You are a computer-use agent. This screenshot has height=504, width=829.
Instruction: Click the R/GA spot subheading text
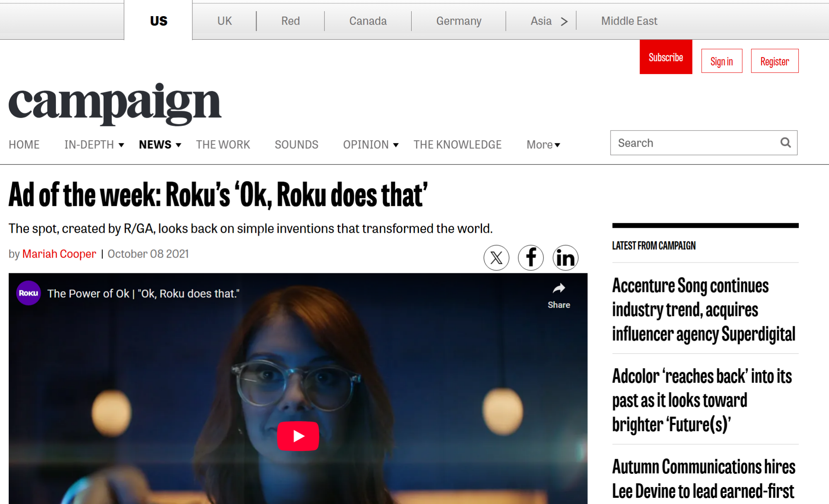click(250, 229)
